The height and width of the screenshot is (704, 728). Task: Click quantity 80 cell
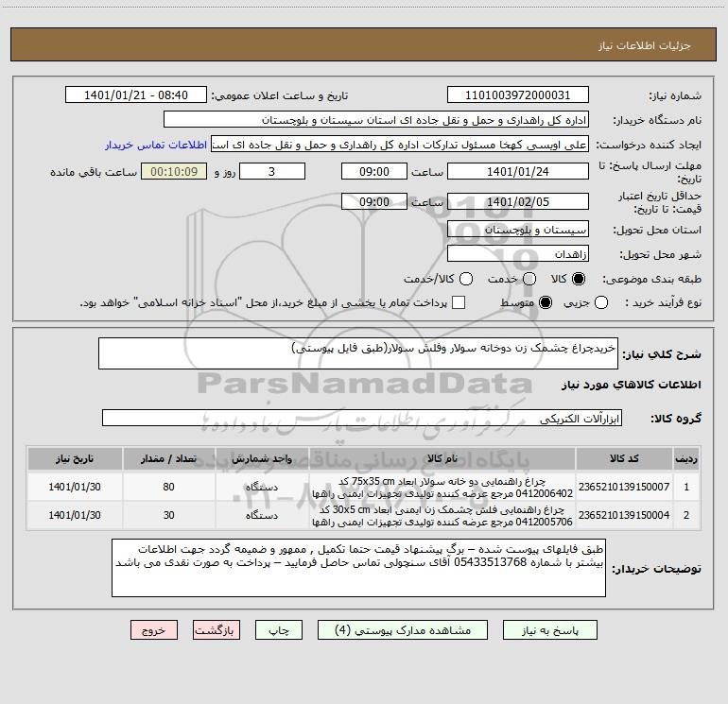(x=169, y=487)
